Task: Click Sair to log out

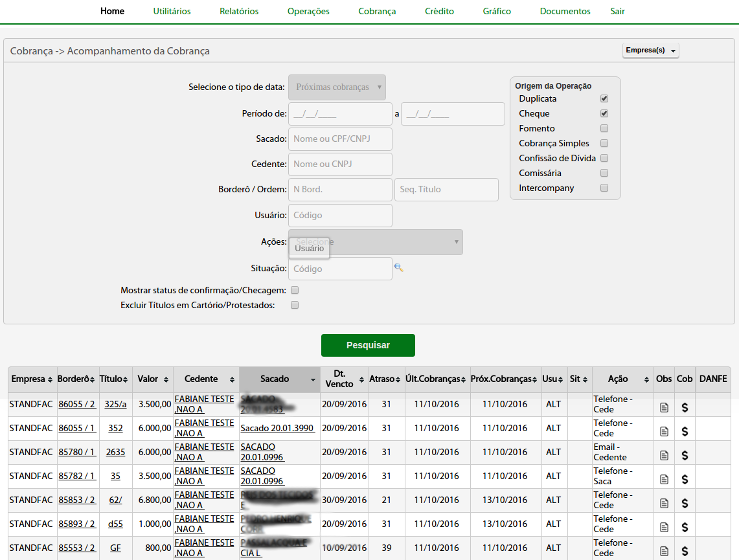Action: 617,11
